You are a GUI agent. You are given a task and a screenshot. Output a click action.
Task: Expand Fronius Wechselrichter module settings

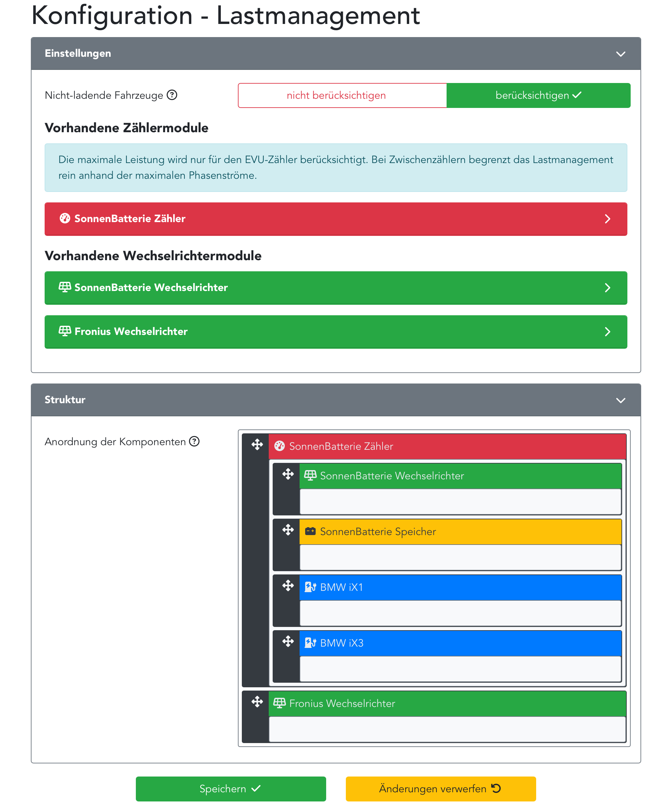(607, 332)
